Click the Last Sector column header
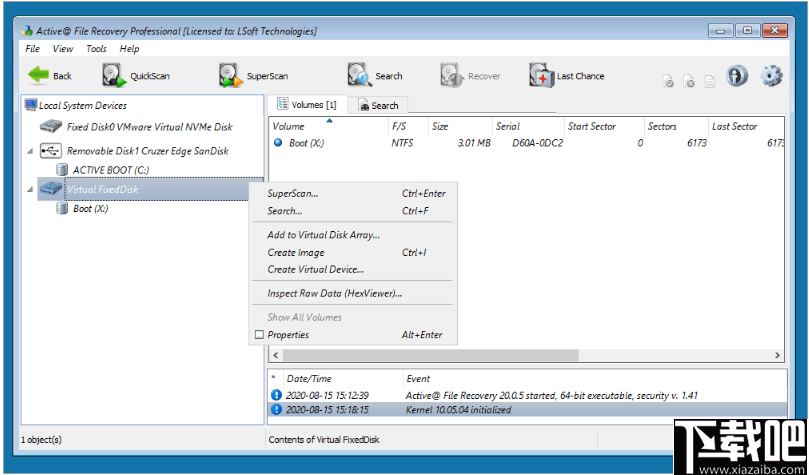 (747, 126)
